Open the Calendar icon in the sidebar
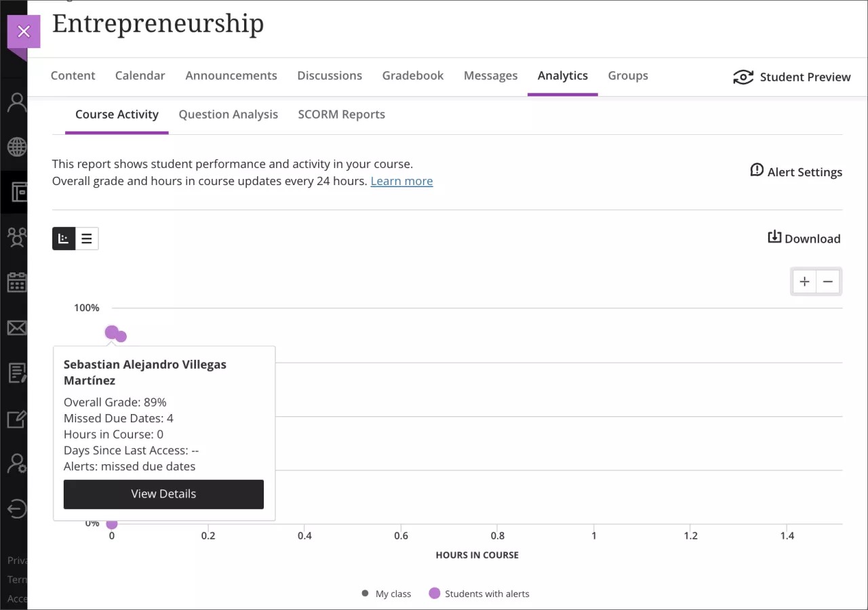Image resolution: width=868 pixels, height=610 pixels. click(x=16, y=283)
